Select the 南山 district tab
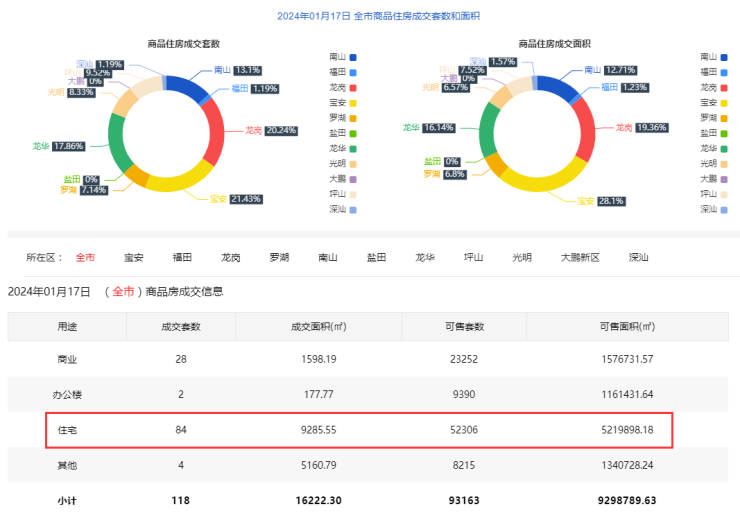Screen dimensions: 740x518 [x=328, y=257]
